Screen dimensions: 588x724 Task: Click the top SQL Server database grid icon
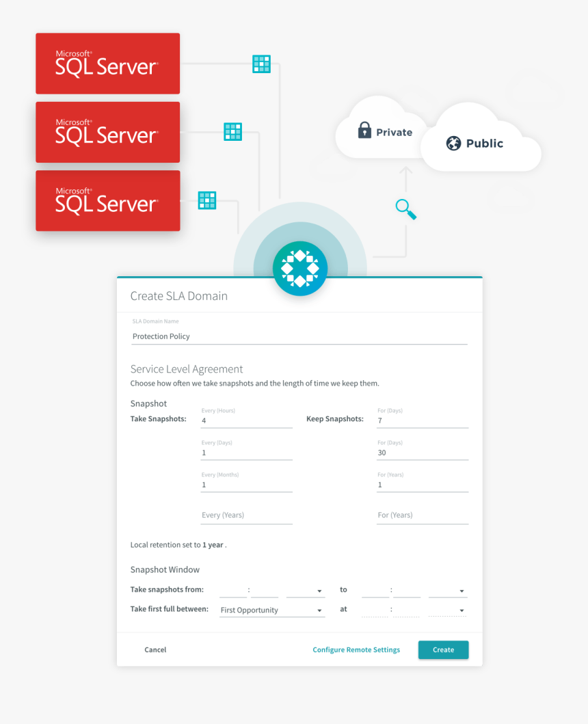[261, 64]
